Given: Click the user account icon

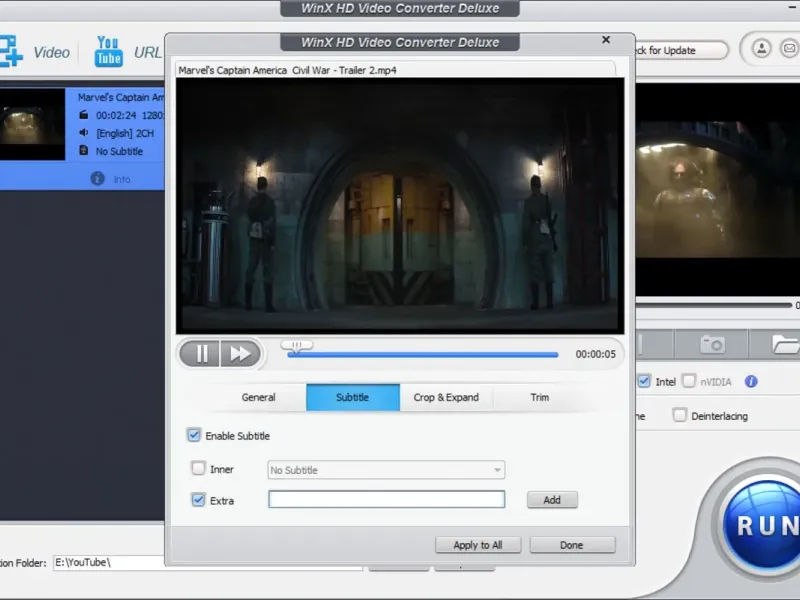Looking at the screenshot, I should point(761,49).
